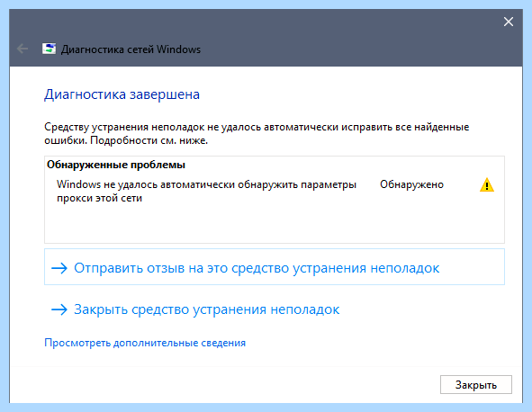Screen dimensions: 532x412
Task: Close the dialog with the X button
Action: tap(509, 22)
